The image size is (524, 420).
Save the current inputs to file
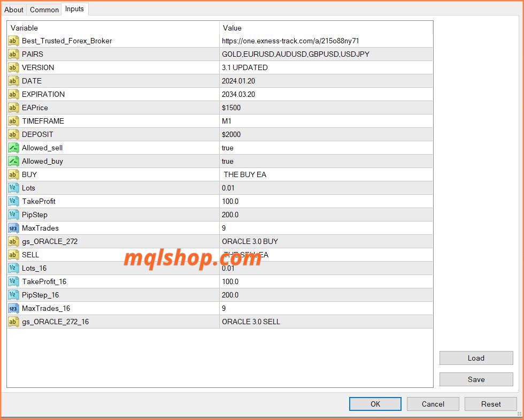[x=476, y=379]
